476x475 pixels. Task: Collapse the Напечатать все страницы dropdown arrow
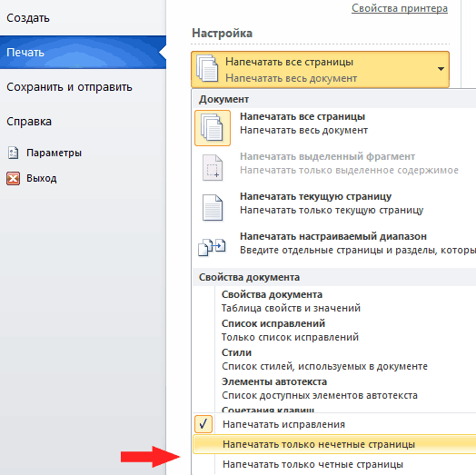[x=441, y=69]
